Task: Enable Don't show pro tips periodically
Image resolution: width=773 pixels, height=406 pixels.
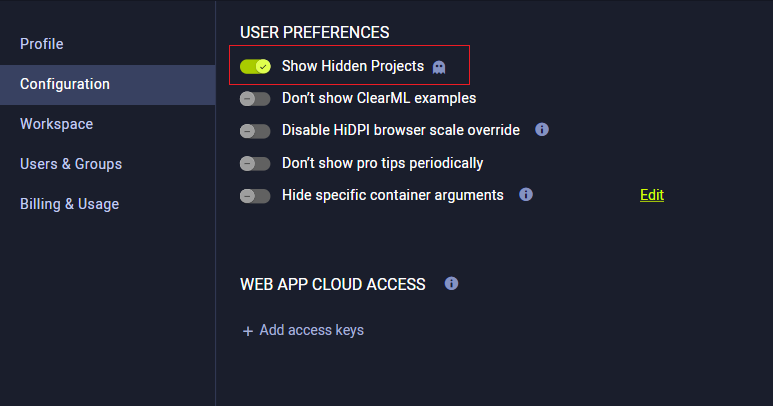Action: 255,163
